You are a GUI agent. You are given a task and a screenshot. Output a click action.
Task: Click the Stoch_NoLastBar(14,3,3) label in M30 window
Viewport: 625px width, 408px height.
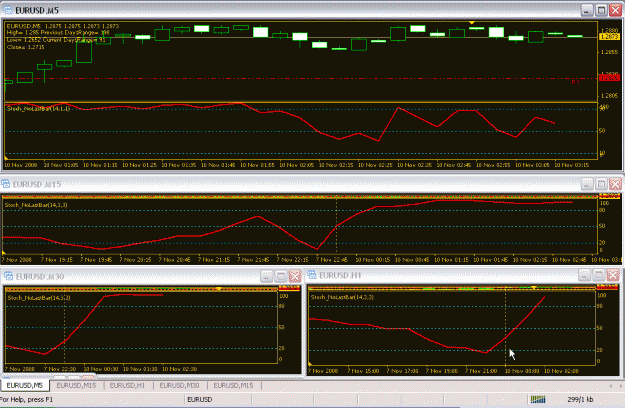coord(39,298)
